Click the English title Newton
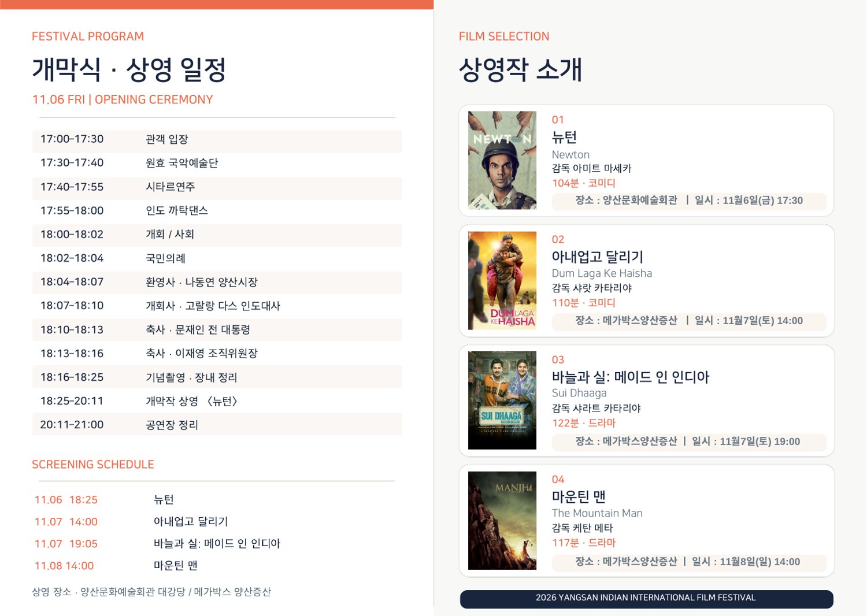The width and height of the screenshot is (867, 616). tap(570, 154)
